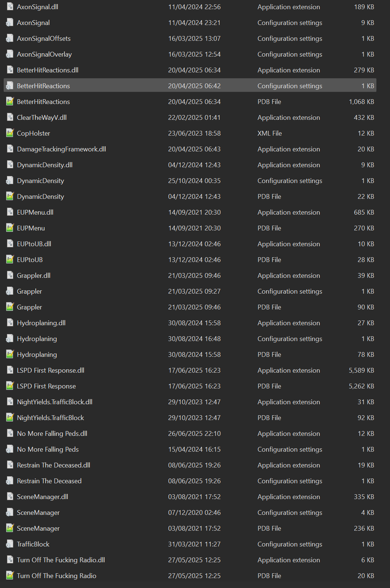Select the CopHolster file name

click(33, 133)
